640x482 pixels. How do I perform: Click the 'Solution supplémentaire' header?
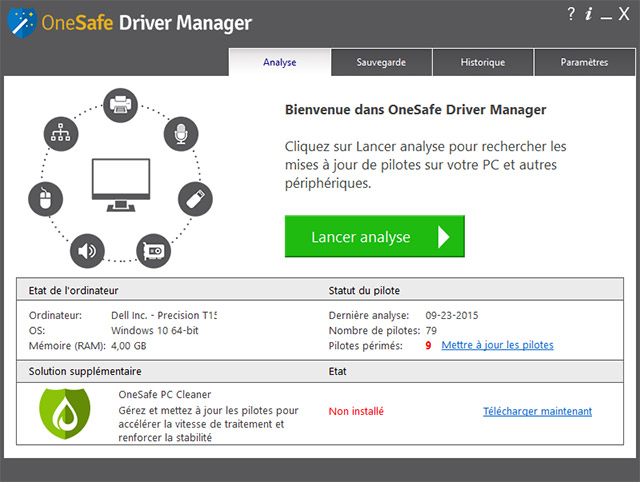tap(85, 371)
